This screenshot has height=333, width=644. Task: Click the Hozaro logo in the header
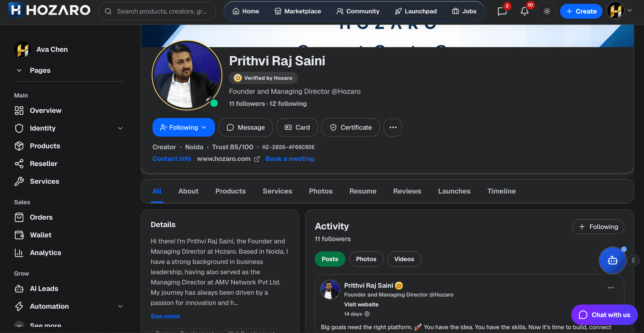click(x=49, y=10)
